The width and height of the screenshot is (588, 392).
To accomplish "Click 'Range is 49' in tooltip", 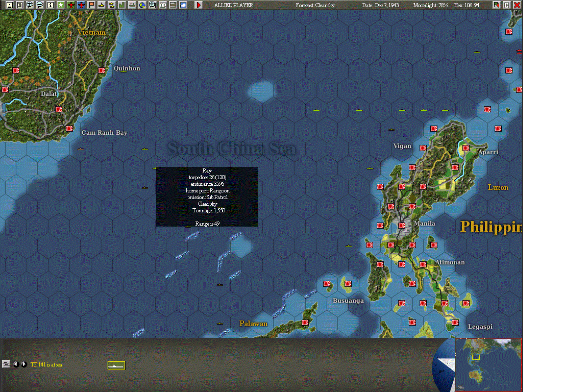I will (207, 224).
